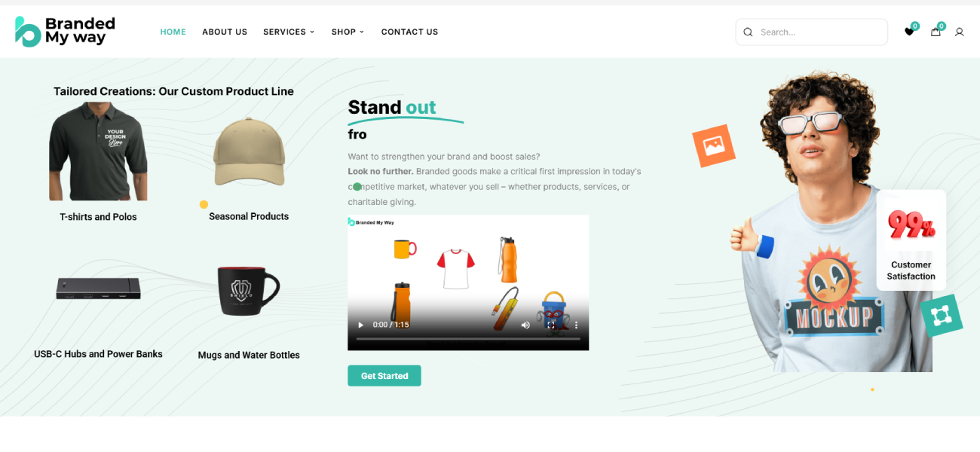Open the Contact Us page
980x452 pixels.
[409, 32]
